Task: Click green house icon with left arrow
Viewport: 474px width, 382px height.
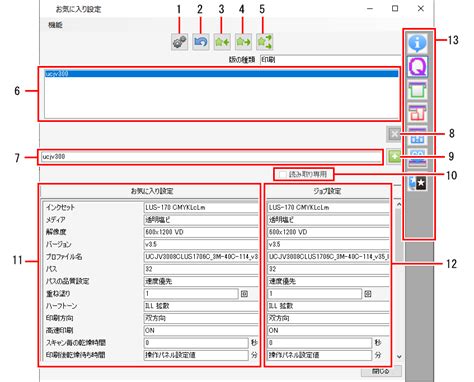Action: point(222,42)
